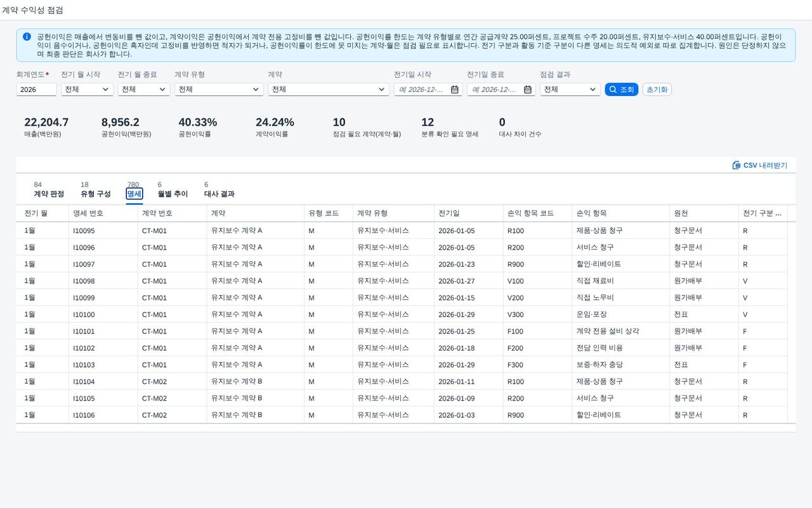Viewport: 812px width, 508px height.
Task: Click the info icon in the message banner
Action: click(27, 37)
